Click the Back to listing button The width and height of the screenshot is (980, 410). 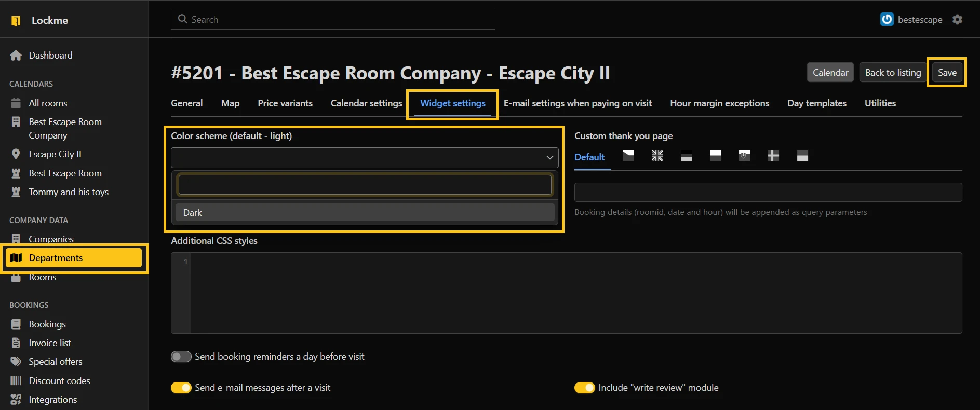pyautogui.click(x=893, y=73)
